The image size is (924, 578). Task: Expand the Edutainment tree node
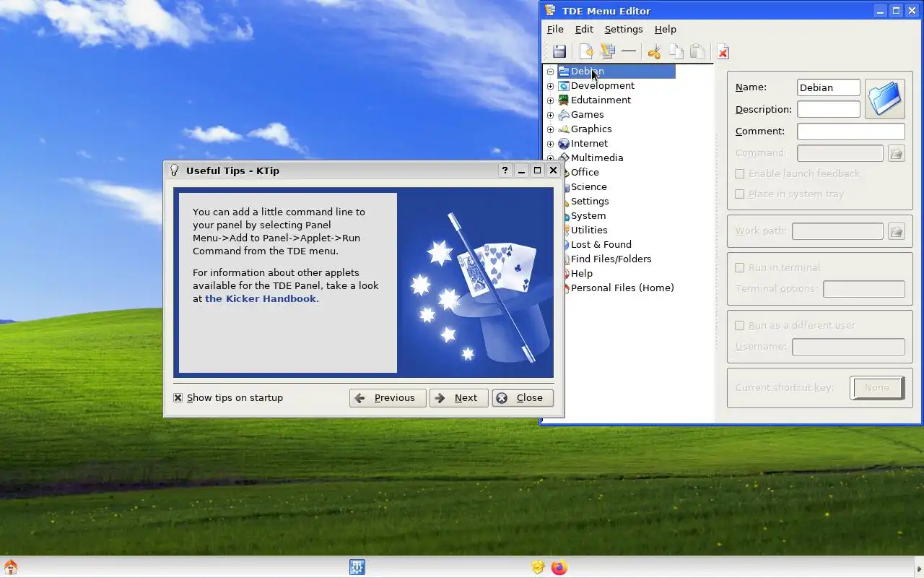(x=550, y=100)
